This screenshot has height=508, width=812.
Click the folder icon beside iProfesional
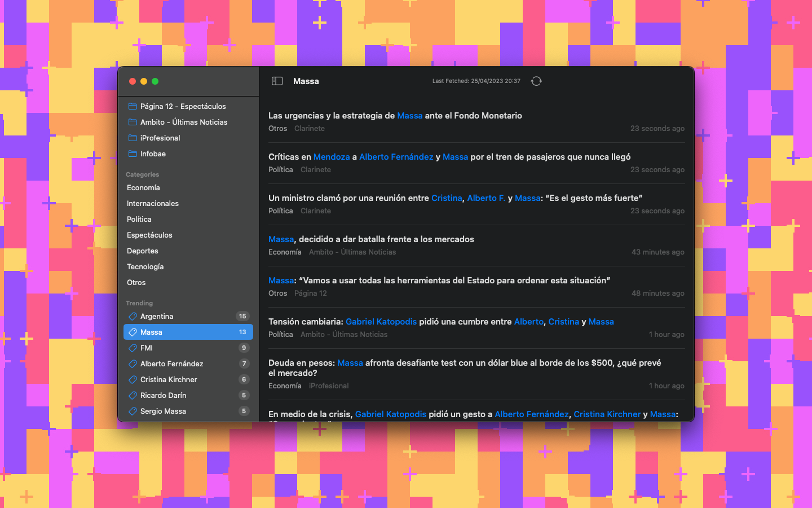[133, 138]
